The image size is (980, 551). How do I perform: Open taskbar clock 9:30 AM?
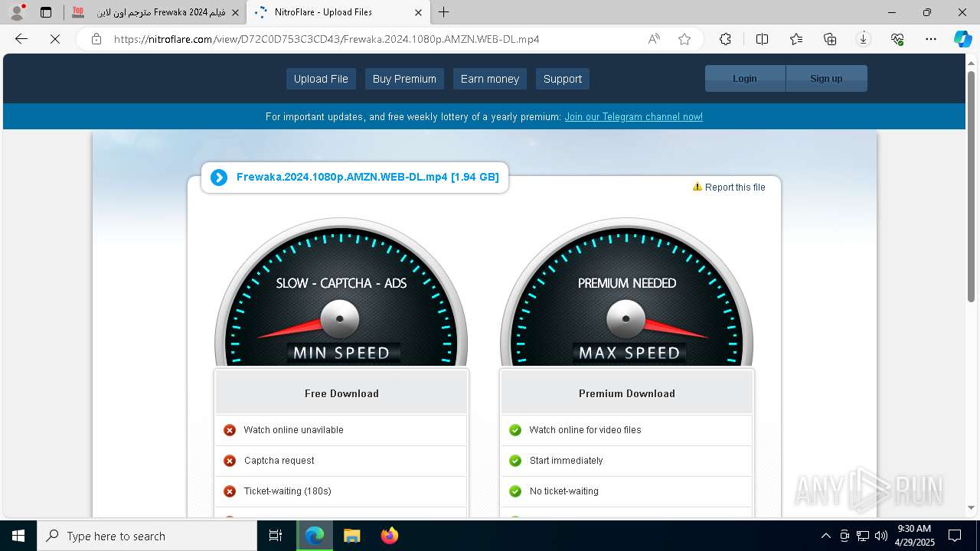tap(914, 536)
